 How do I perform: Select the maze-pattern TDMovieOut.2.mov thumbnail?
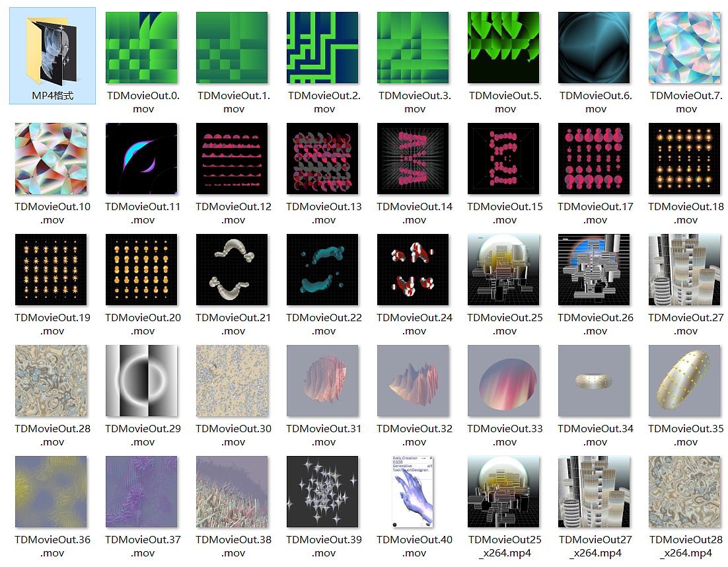(322, 48)
